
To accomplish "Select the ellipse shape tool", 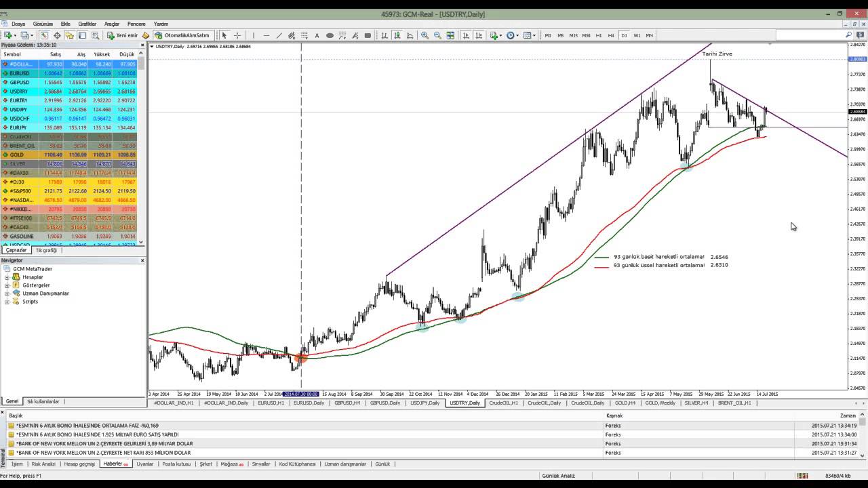I will point(330,35).
